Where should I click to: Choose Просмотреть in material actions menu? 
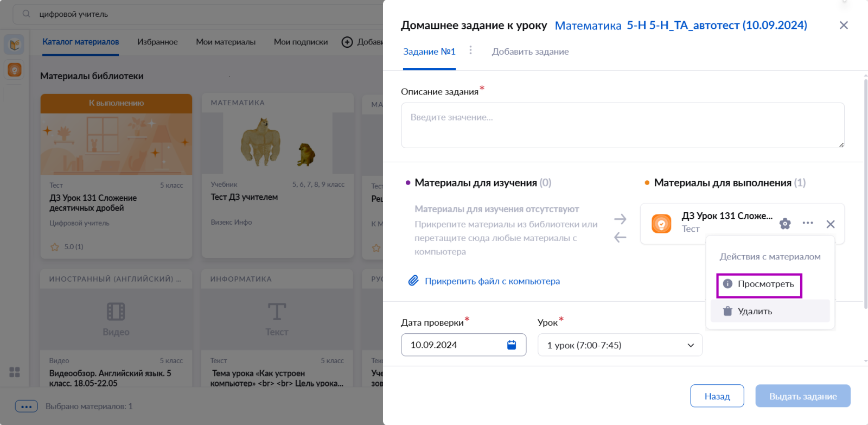point(759,284)
